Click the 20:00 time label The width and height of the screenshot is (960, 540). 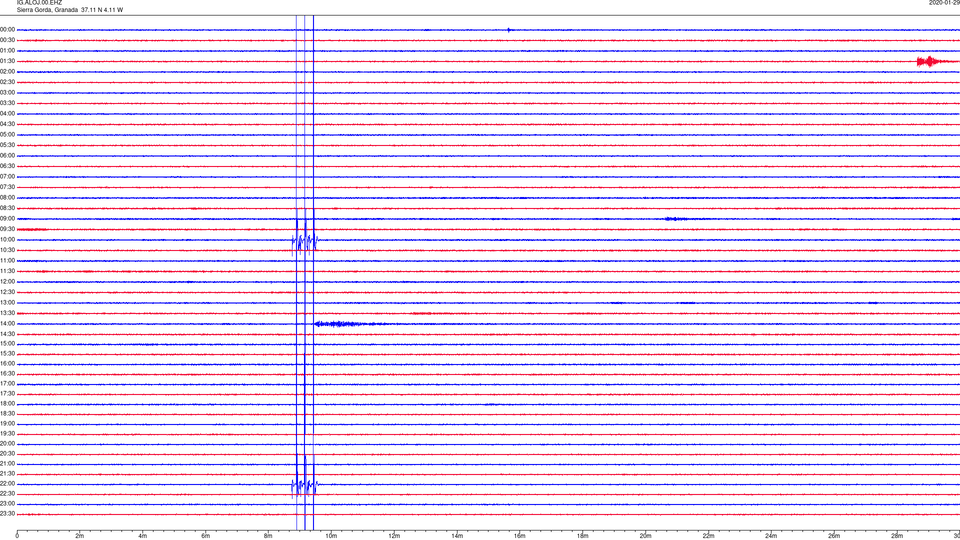tap(7, 444)
